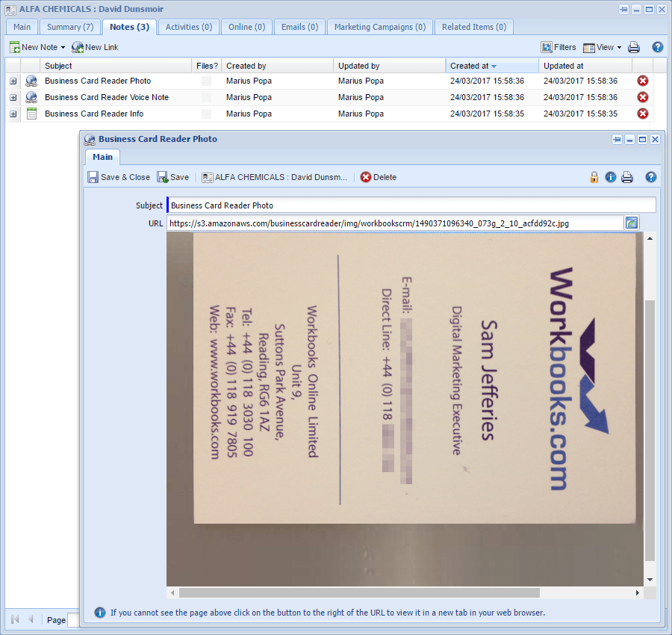Open help in the Business Card Reader Photo window
Viewport: 672px width, 635px height.
point(650,177)
